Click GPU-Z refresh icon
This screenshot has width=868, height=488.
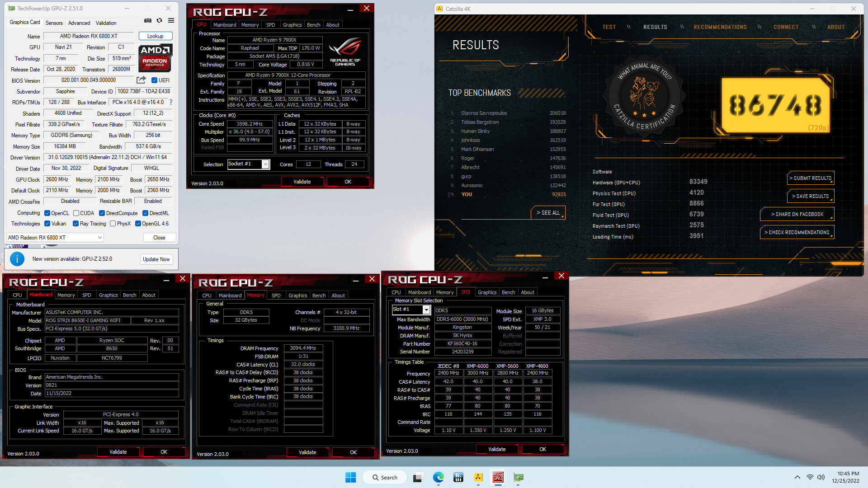pyautogui.click(x=160, y=20)
